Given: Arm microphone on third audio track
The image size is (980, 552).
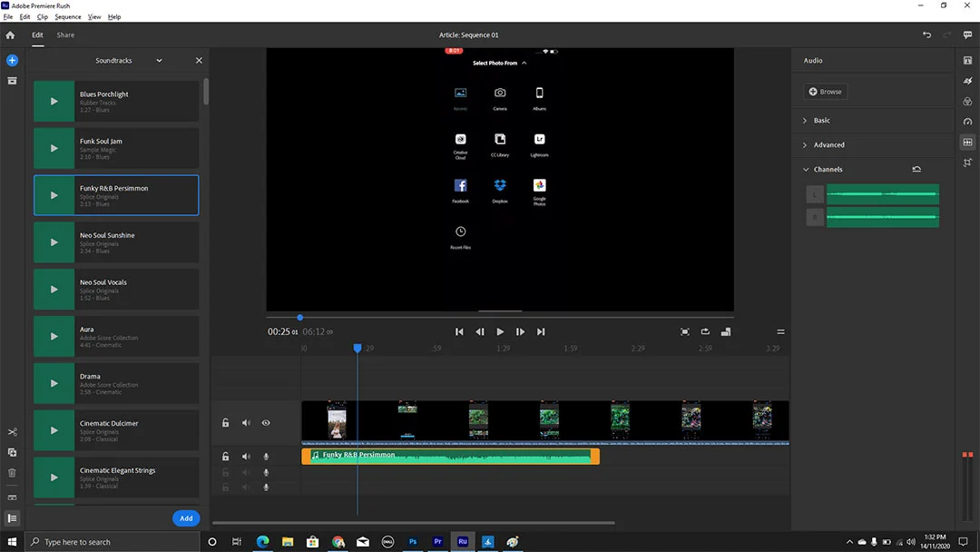Looking at the screenshot, I should point(266,487).
